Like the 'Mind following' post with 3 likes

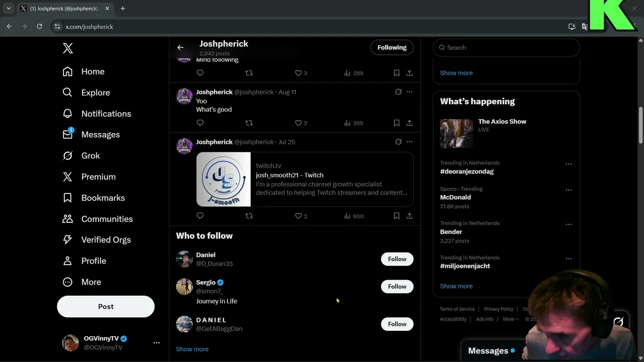(301, 73)
